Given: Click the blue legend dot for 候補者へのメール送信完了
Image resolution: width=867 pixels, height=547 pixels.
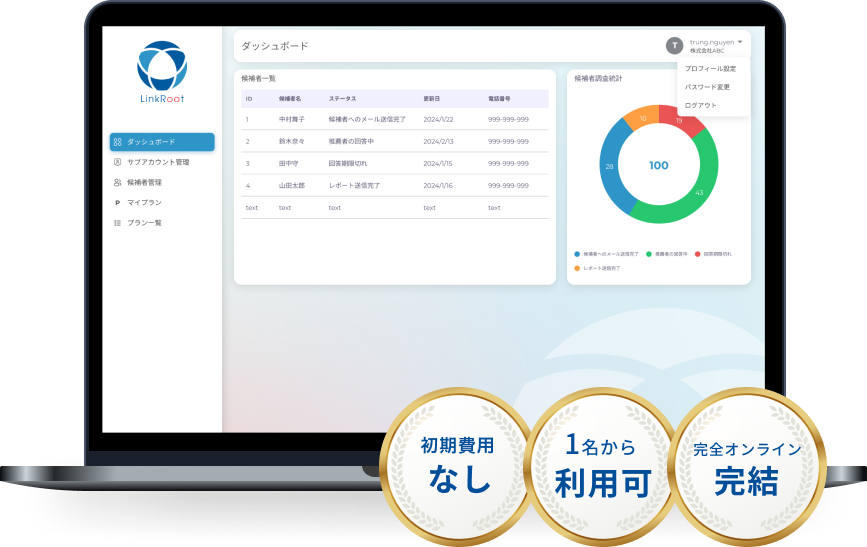Looking at the screenshot, I should pos(577,254).
